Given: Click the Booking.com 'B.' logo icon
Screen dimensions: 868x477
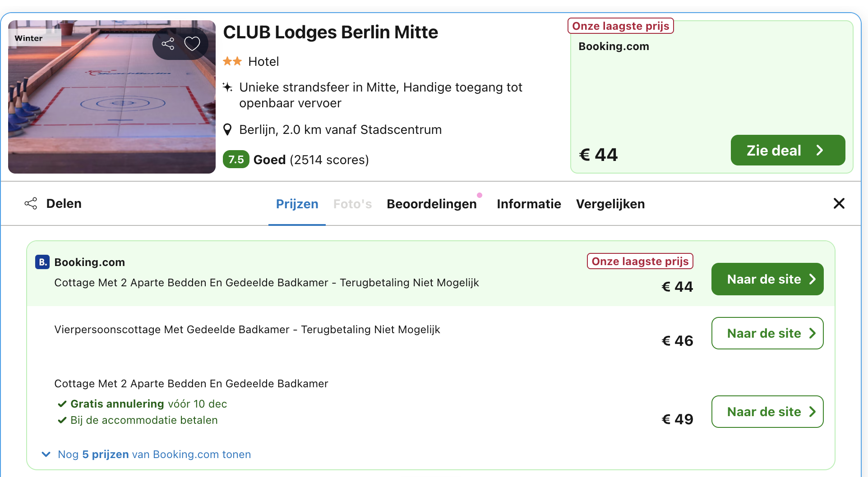Looking at the screenshot, I should pos(42,261).
